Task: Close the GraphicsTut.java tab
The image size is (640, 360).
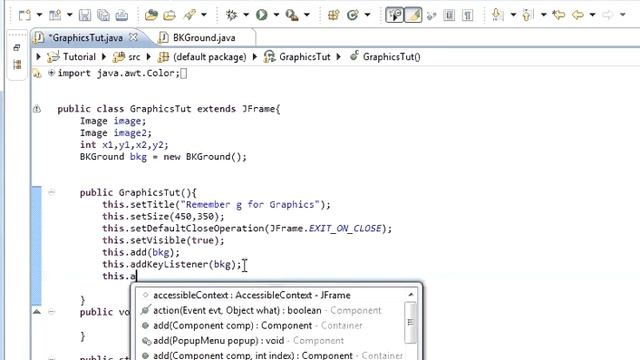Action: (133, 37)
